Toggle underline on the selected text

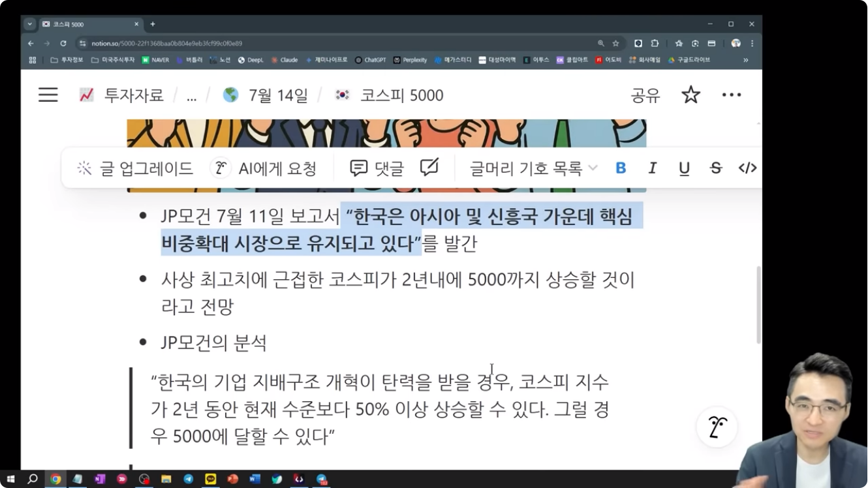point(684,168)
